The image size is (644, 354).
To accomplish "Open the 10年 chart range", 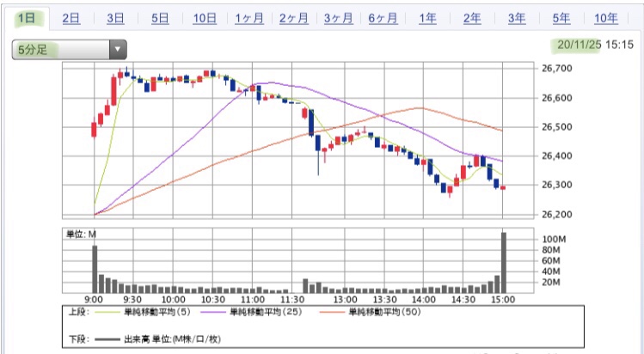I will click(x=606, y=18).
